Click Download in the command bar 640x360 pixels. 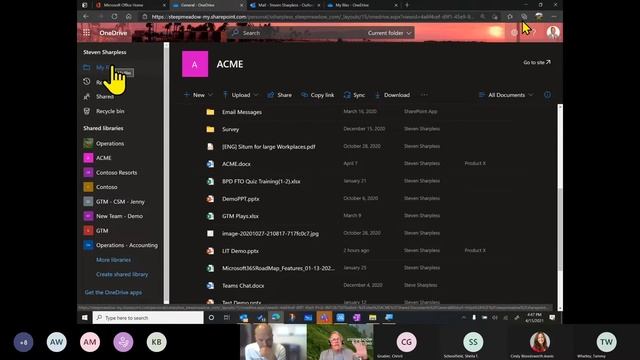pos(392,95)
